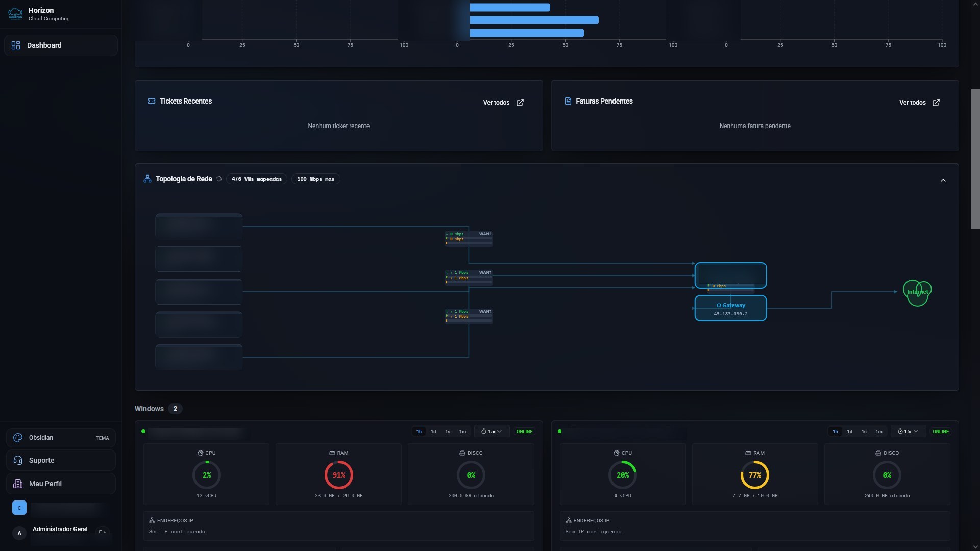
Task: Click the Faturas Pendentes document icon
Action: click(x=568, y=101)
